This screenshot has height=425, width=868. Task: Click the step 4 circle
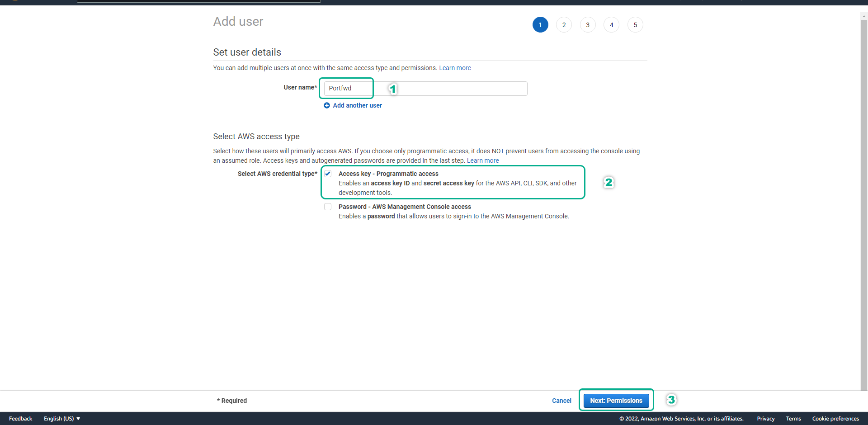[x=611, y=25]
